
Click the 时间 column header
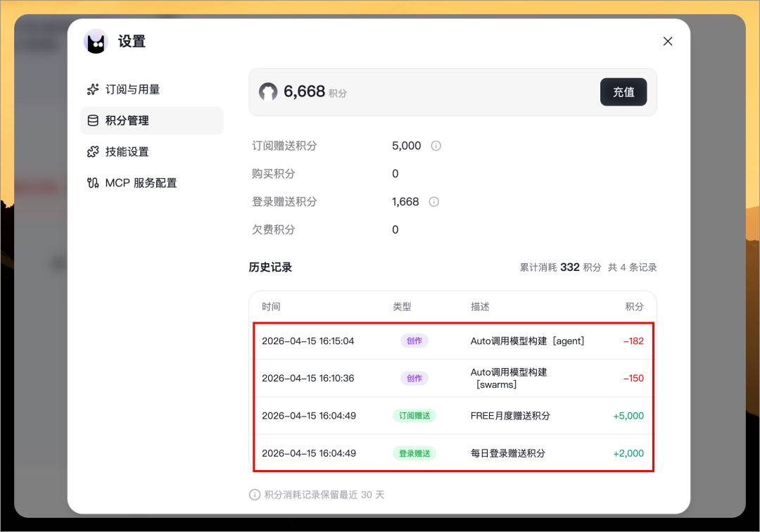[271, 307]
